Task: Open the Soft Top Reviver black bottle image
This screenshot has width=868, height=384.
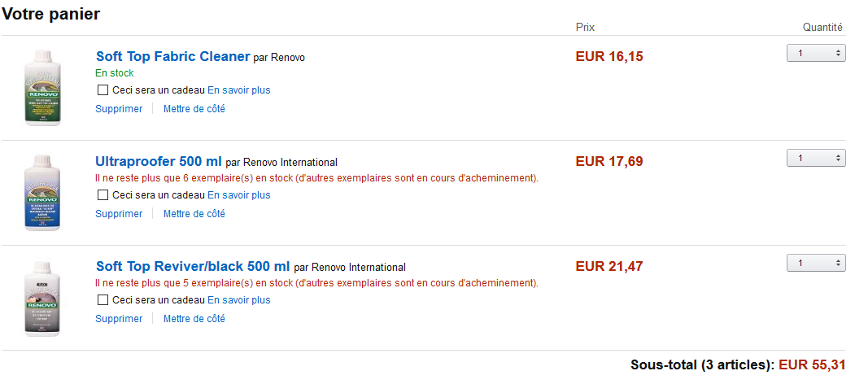Action: (42, 298)
